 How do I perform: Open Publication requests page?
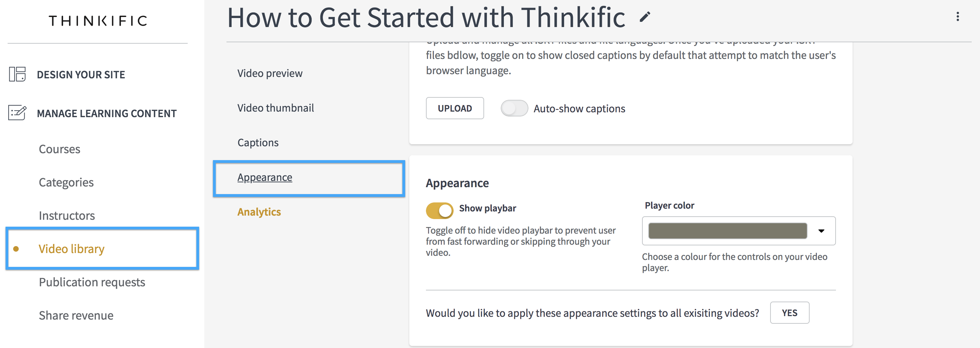point(92,282)
